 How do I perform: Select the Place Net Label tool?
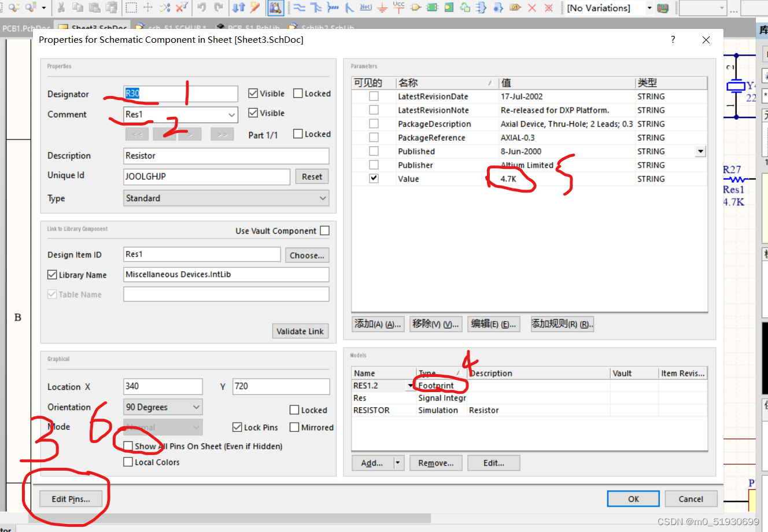(x=365, y=8)
